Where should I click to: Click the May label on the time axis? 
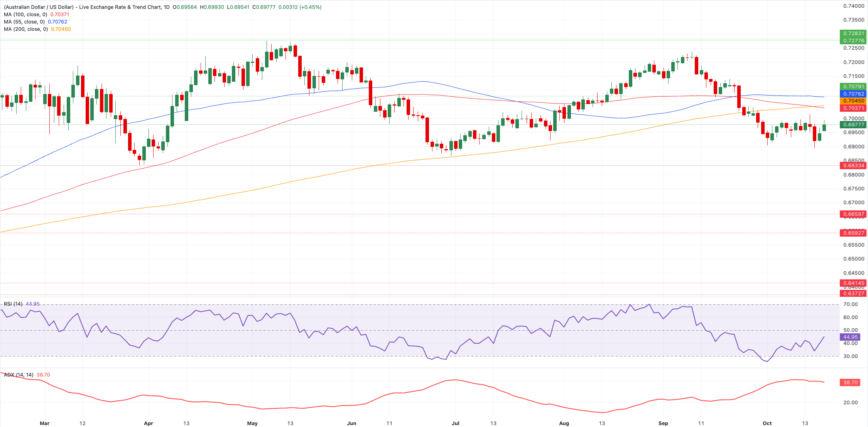click(252, 423)
